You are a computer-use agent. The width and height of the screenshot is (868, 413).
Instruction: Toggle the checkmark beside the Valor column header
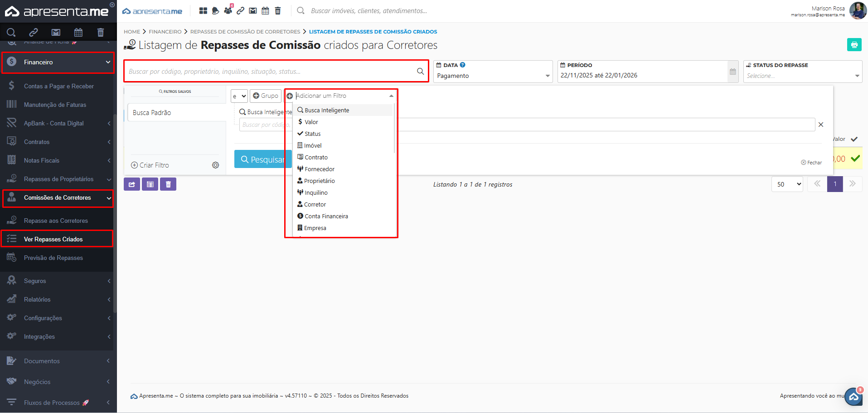tap(854, 139)
